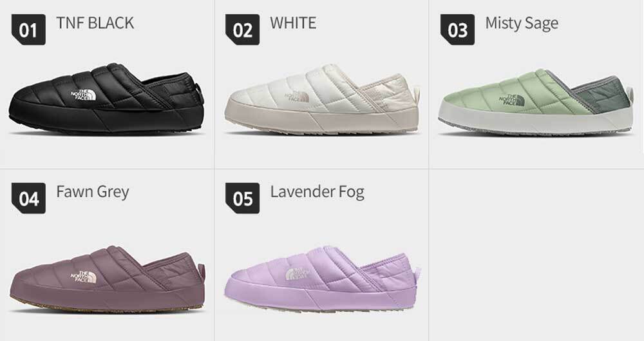The image size is (644, 341).
Task: Click the 03 number badge
Action: point(457,30)
